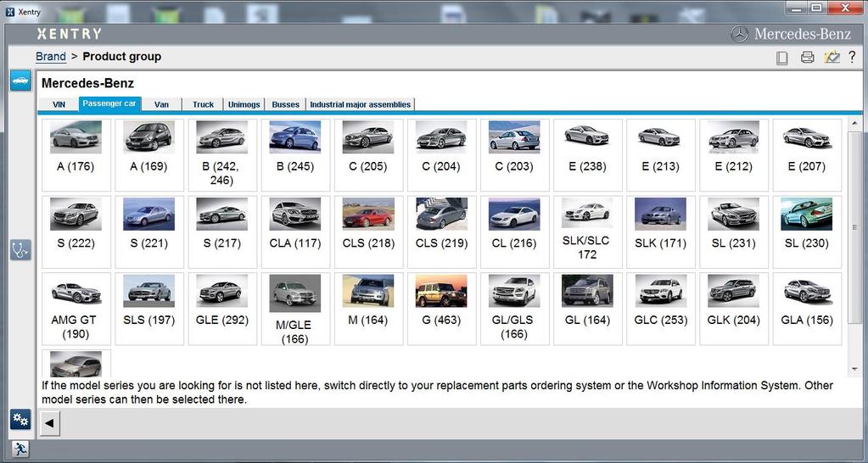This screenshot has width=868, height=463.
Task: Open the CLS (218) model series
Action: tap(368, 231)
